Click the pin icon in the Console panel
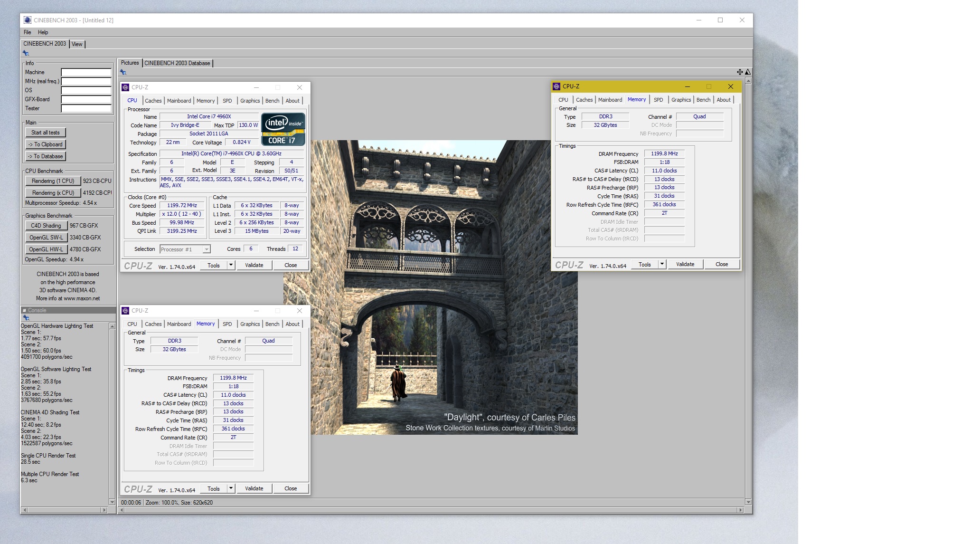The height and width of the screenshot is (544, 980). 26,318
